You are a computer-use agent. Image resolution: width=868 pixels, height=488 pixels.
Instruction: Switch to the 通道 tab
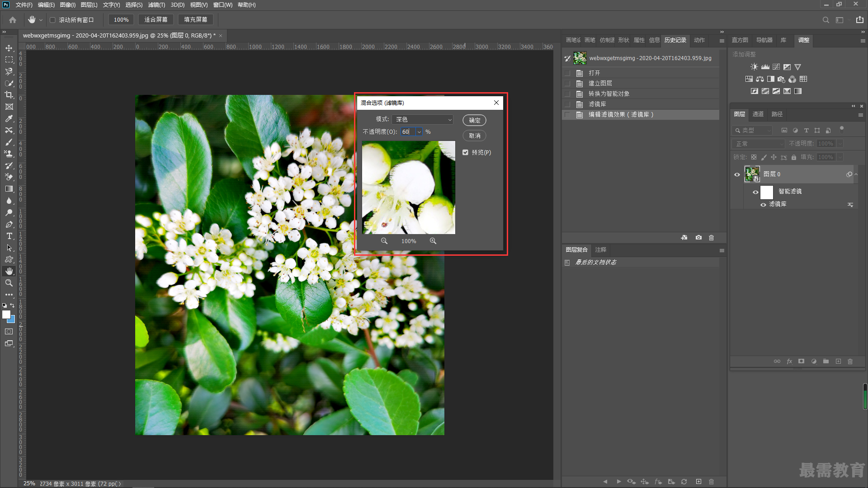758,114
